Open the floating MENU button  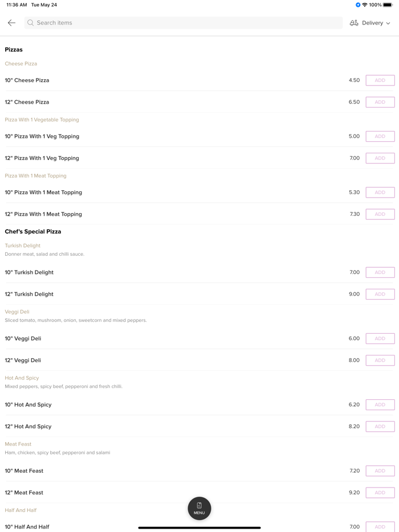pos(199,508)
